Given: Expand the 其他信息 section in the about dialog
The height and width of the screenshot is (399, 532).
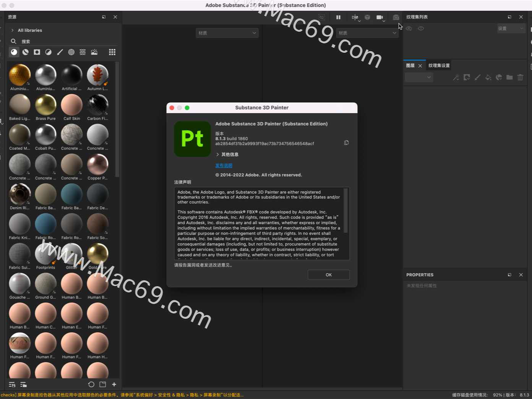Looking at the screenshot, I should point(227,154).
